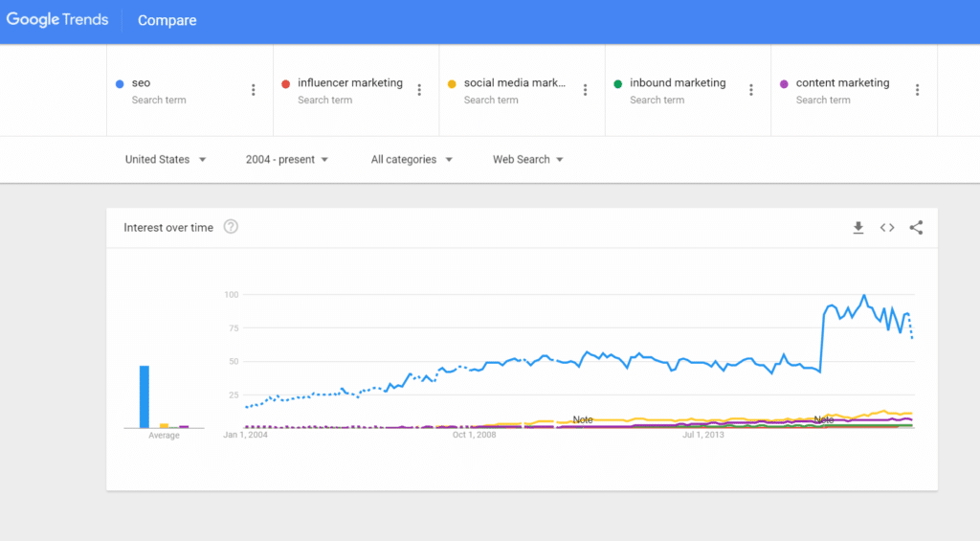Open three-dot menu for inbound marketing

pos(751,90)
